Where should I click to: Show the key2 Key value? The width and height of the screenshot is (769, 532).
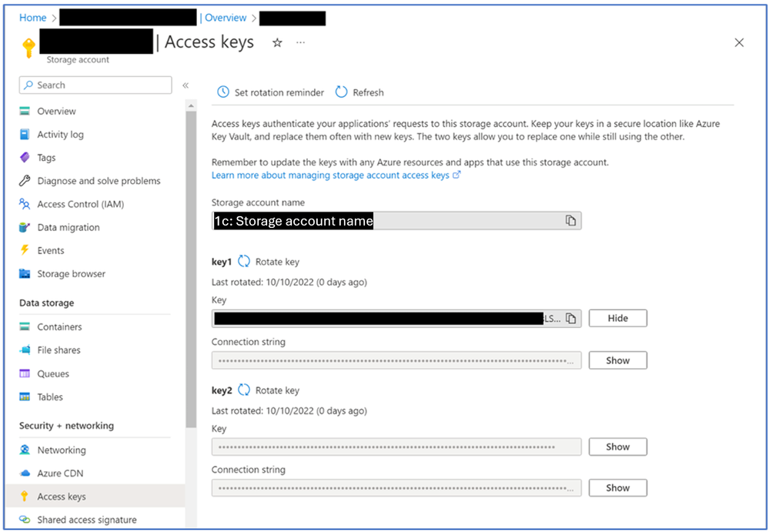click(617, 447)
